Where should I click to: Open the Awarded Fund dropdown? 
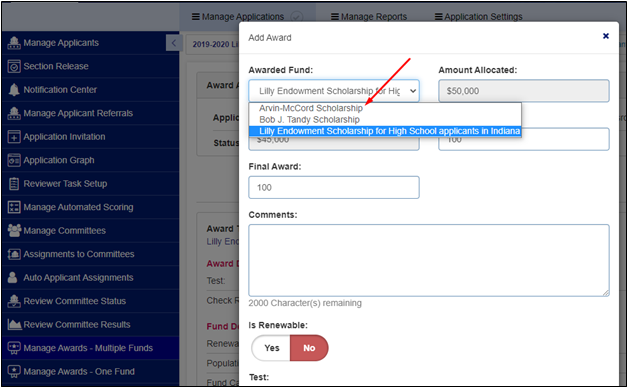coord(334,91)
